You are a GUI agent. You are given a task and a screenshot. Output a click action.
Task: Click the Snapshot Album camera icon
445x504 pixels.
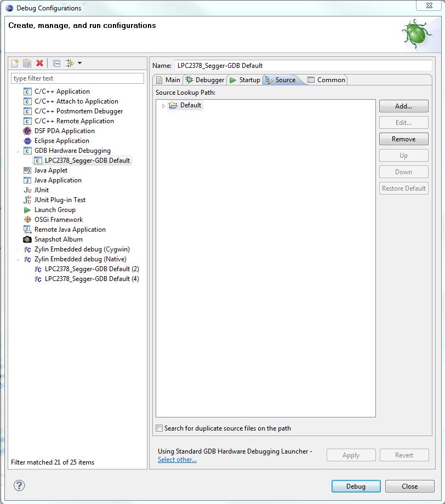27,239
